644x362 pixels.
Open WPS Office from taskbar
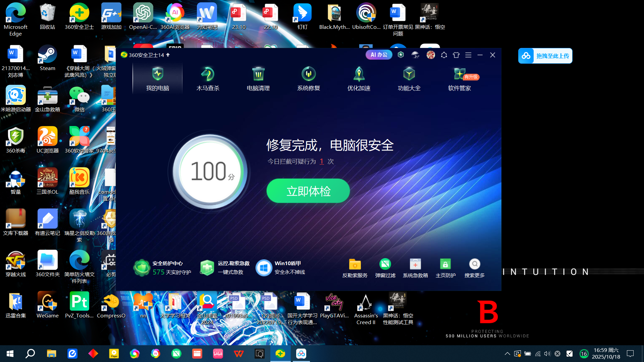(239, 354)
